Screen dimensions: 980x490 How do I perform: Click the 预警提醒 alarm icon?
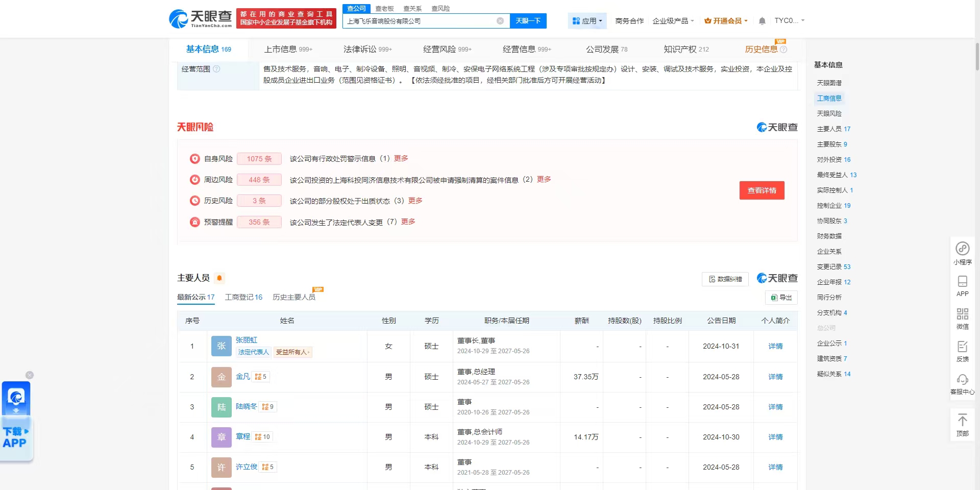[194, 222]
